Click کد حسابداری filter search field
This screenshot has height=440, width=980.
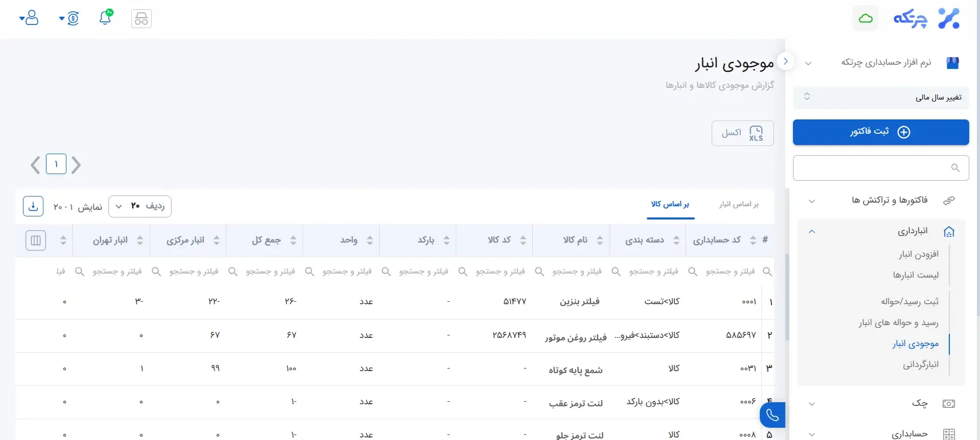[x=730, y=272]
